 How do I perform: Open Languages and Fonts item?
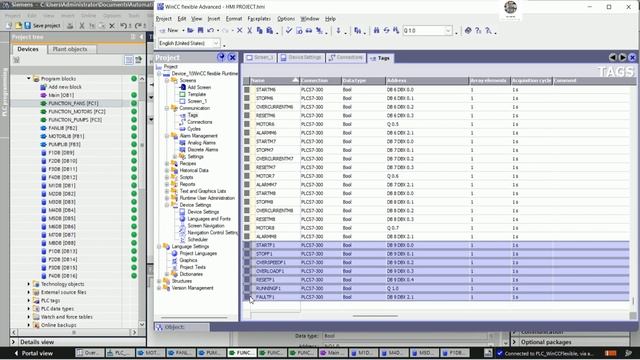[209, 219]
